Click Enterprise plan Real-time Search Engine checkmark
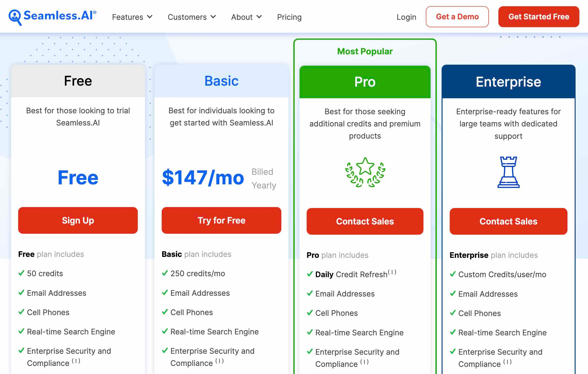The width and height of the screenshot is (588, 374). coord(453,332)
